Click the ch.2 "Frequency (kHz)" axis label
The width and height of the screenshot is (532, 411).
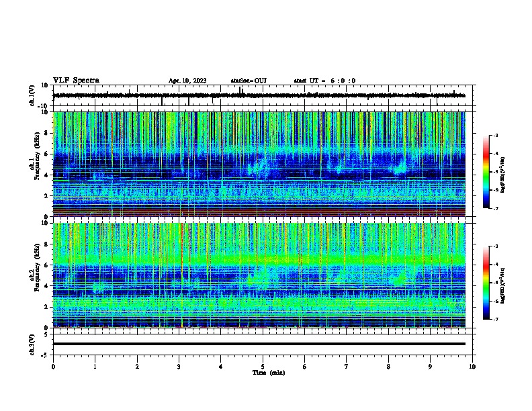pos(37,267)
